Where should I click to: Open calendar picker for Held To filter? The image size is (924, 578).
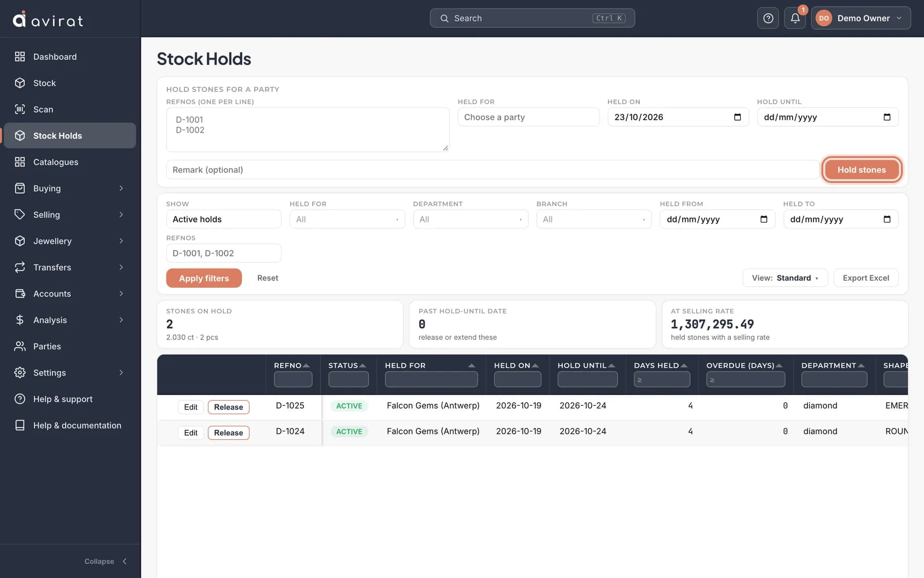(887, 219)
